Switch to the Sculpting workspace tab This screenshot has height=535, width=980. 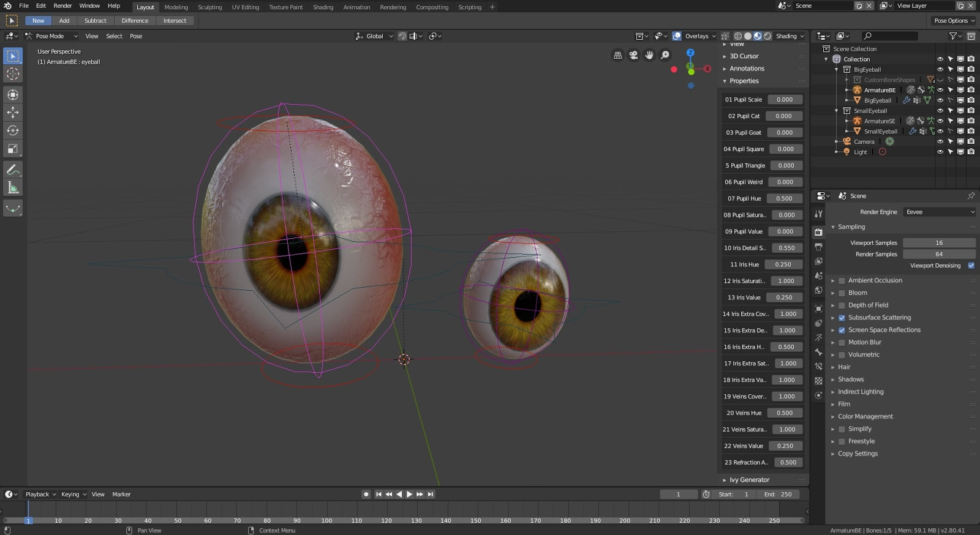pyautogui.click(x=209, y=7)
